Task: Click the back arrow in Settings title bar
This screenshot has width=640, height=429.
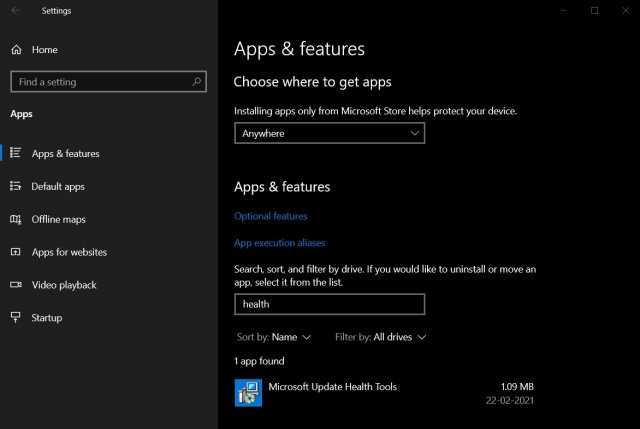Action: coord(15,11)
